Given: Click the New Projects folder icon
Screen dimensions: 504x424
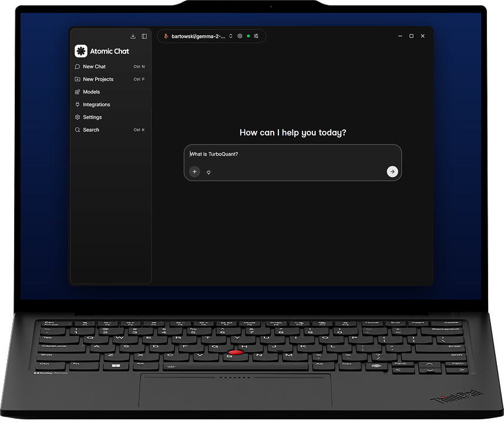Looking at the screenshot, I should coord(78,79).
